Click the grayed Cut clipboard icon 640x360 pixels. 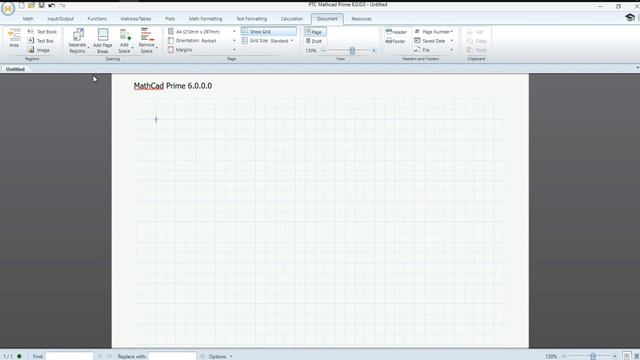[470, 31]
